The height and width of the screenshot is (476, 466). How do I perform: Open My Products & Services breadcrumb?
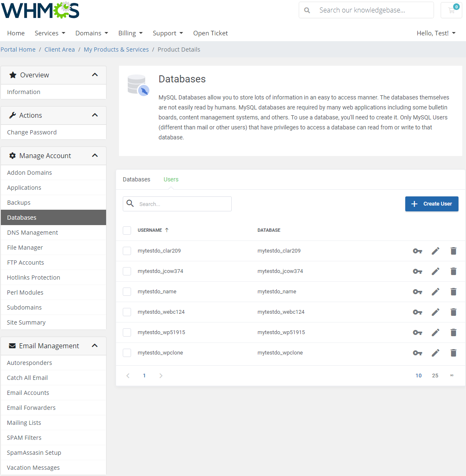[116, 50]
